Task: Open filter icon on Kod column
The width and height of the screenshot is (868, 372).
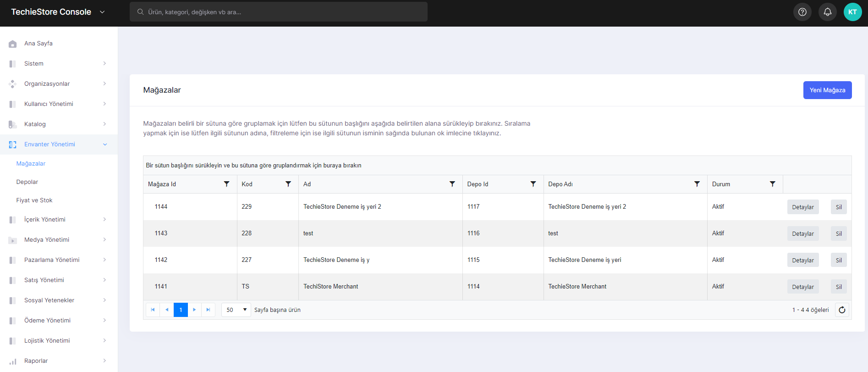Action: coord(288,184)
